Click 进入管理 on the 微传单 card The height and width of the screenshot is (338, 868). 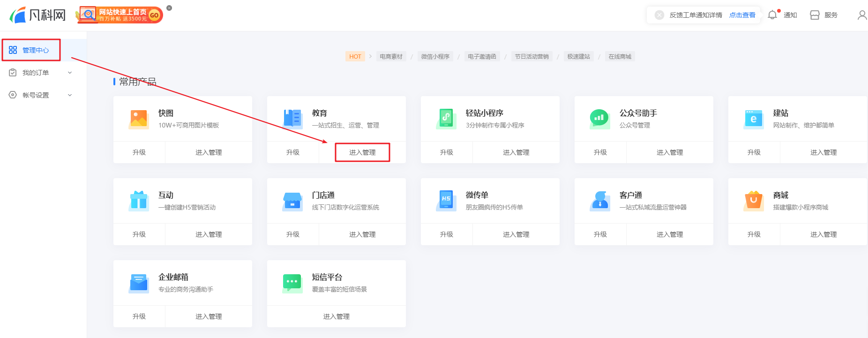click(x=516, y=234)
